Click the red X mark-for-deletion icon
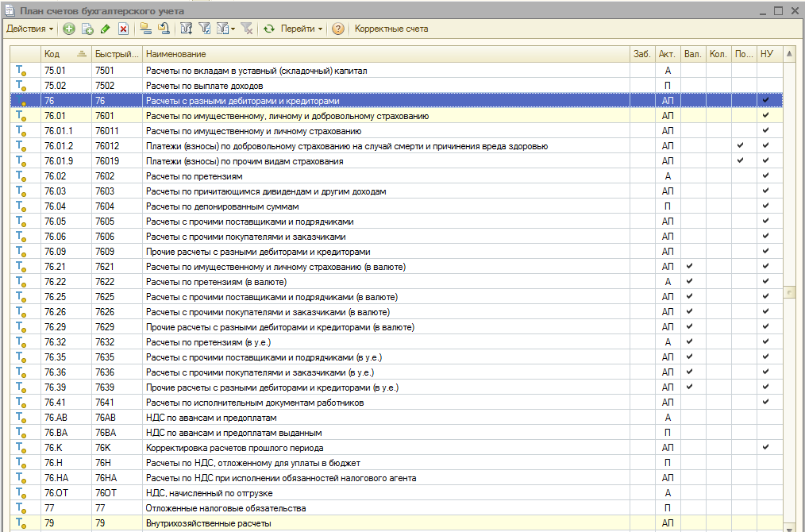The width and height of the screenshot is (805, 532). pos(123,29)
